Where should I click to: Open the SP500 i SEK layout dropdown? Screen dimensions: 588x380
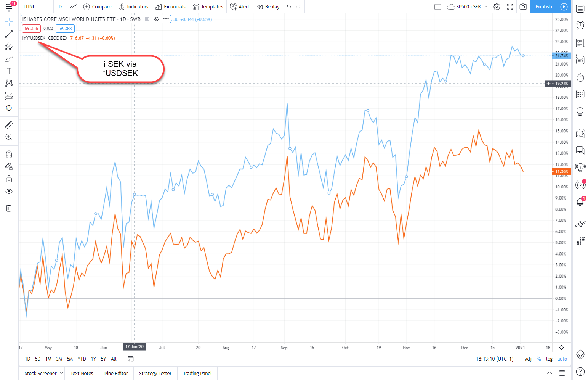point(486,6)
